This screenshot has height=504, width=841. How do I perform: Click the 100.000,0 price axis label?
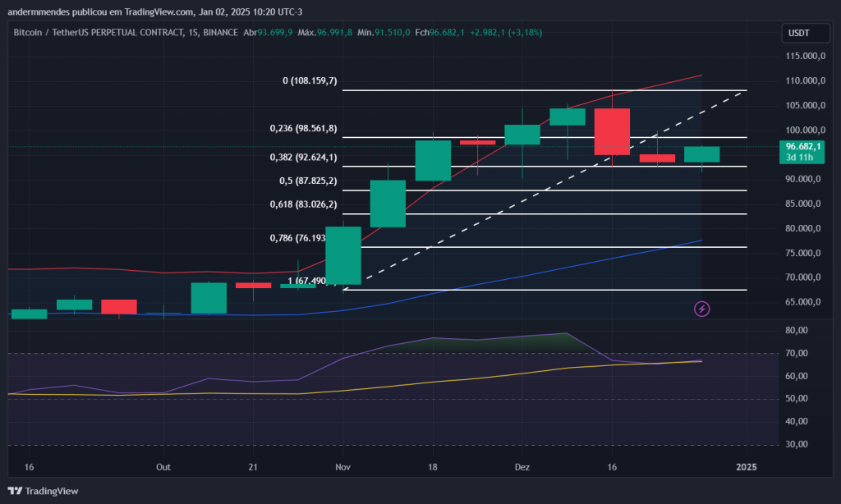(x=805, y=130)
